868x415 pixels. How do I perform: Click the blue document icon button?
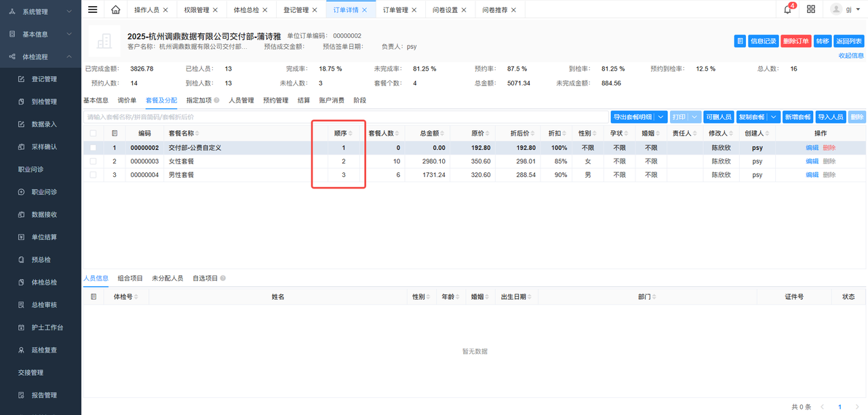[x=740, y=41]
